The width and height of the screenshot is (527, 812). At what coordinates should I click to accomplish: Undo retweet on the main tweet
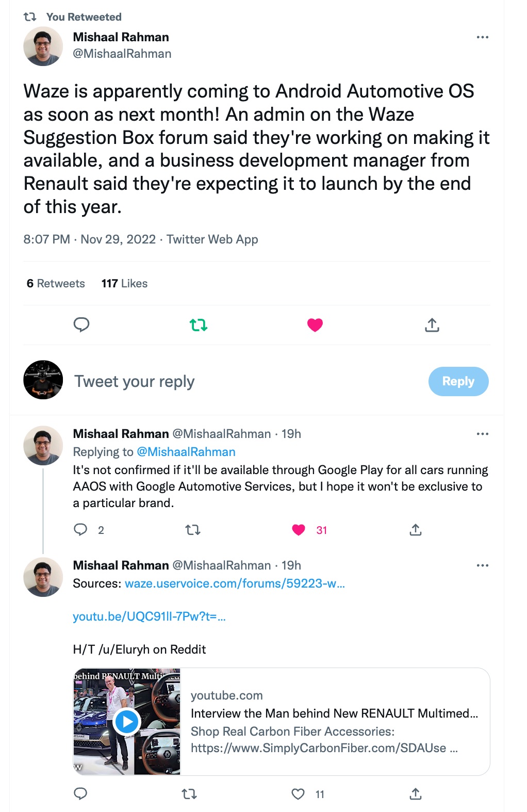coord(199,325)
